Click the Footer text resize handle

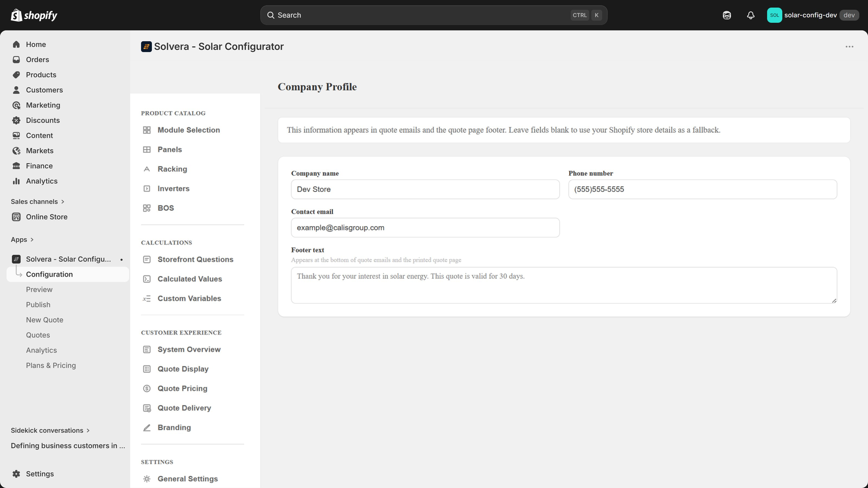coord(834,300)
